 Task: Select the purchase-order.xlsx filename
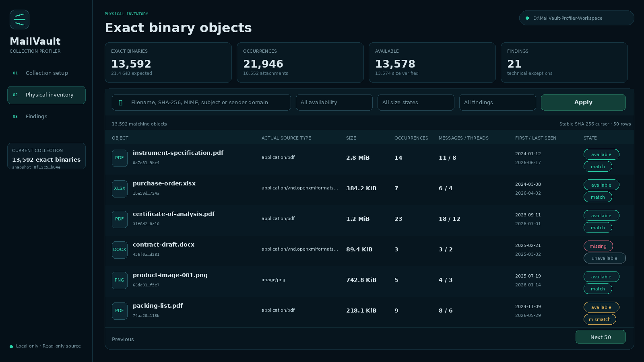[164, 183]
